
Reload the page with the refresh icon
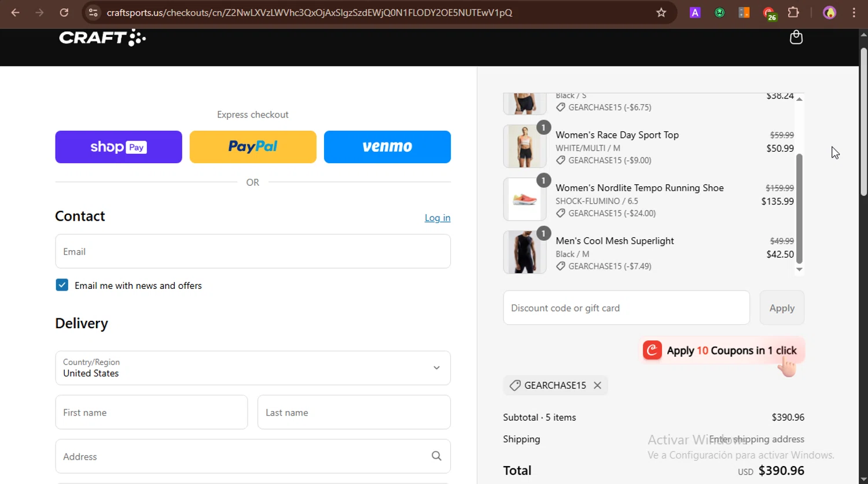tap(64, 12)
